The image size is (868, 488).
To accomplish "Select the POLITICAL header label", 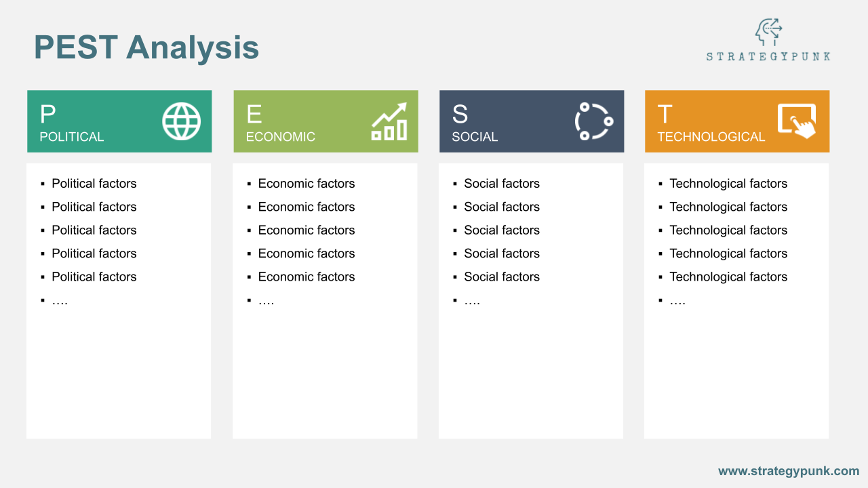I will click(72, 137).
